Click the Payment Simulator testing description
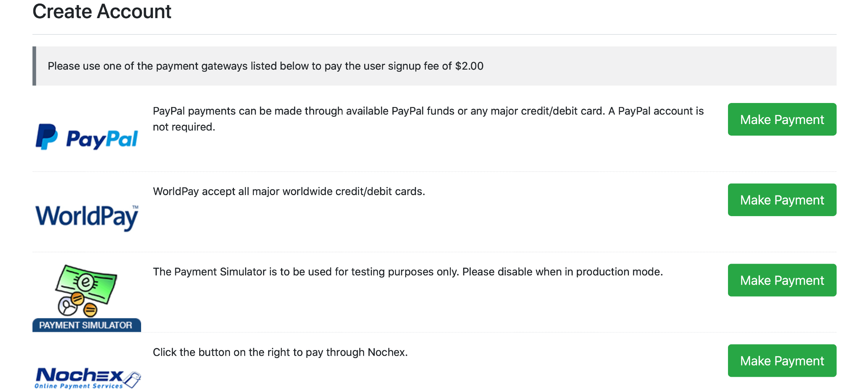This screenshot has height=392, width=868. tap(408, 272)
